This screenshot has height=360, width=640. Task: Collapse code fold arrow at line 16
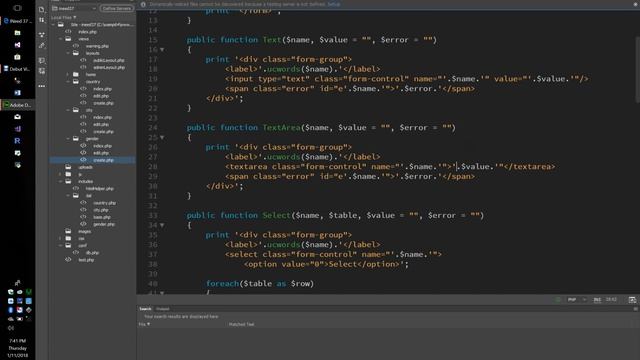[x=162, y=50]
